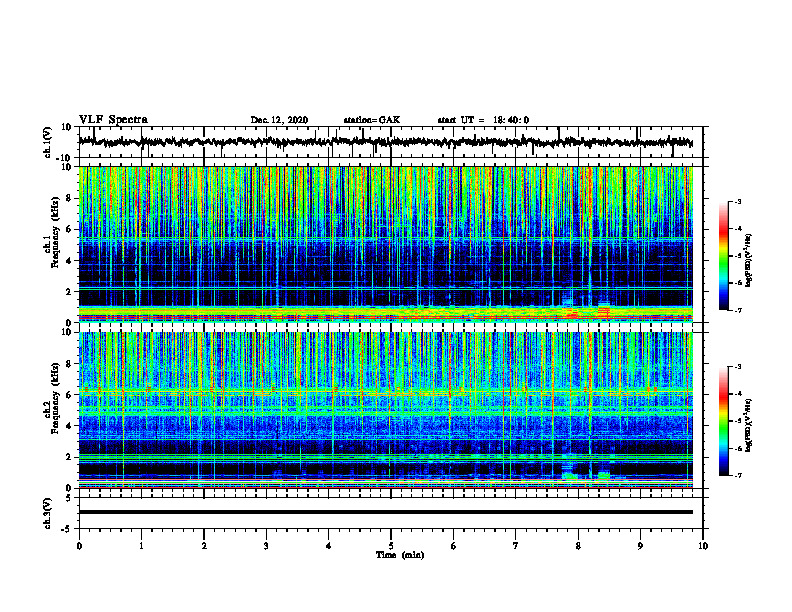The image size is (792, 612).
Task: Click the "-7" label on ch.2 colorbar
Action: [x=738, y=475]
